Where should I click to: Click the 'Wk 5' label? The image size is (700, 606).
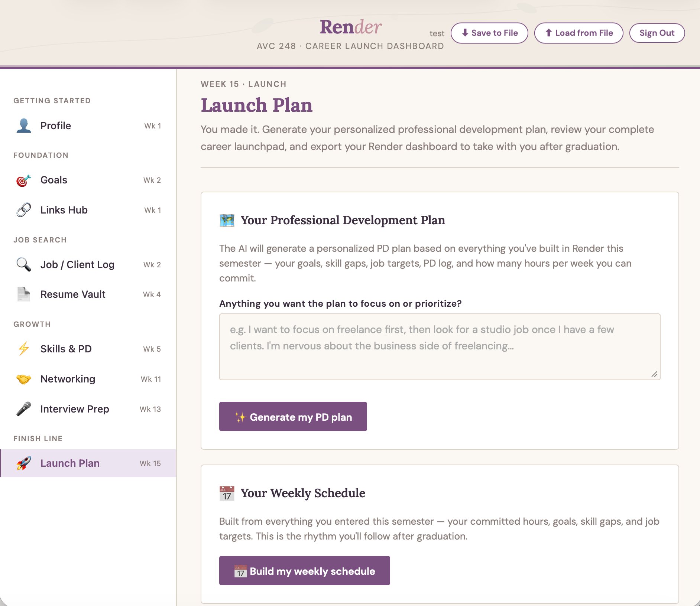[152, 349]
